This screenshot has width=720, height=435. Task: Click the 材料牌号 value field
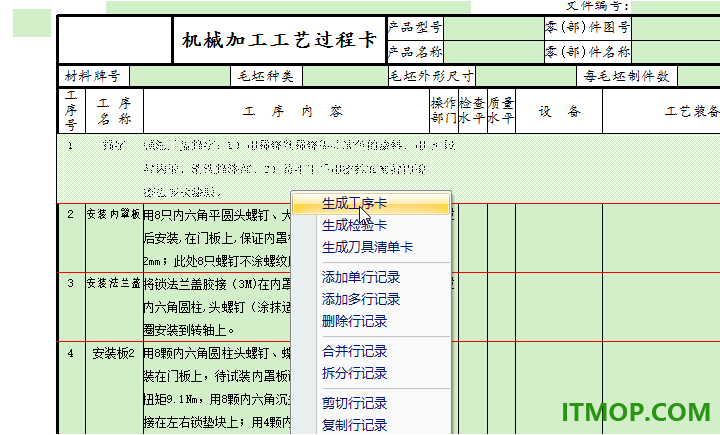pos(180,76)
